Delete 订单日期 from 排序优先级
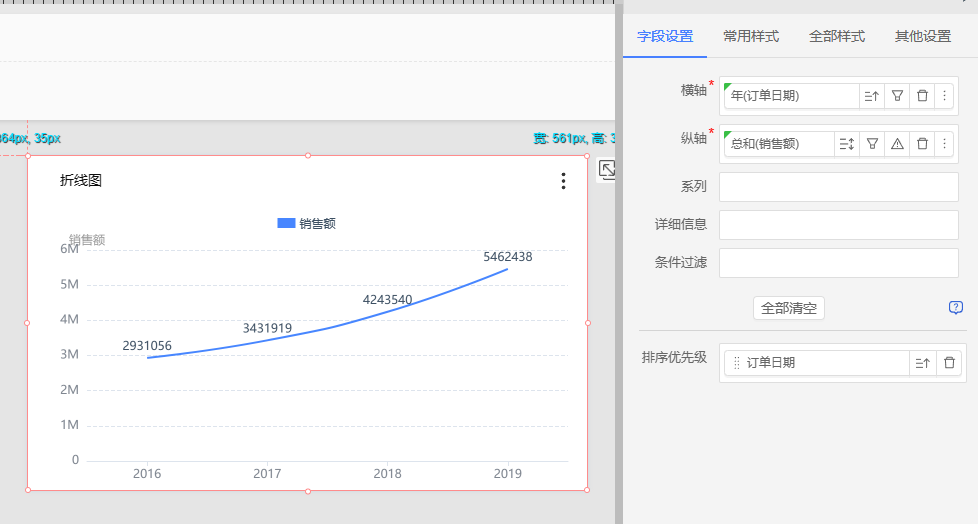The width and height of the screenshot is (978, 524). point(949,363)
